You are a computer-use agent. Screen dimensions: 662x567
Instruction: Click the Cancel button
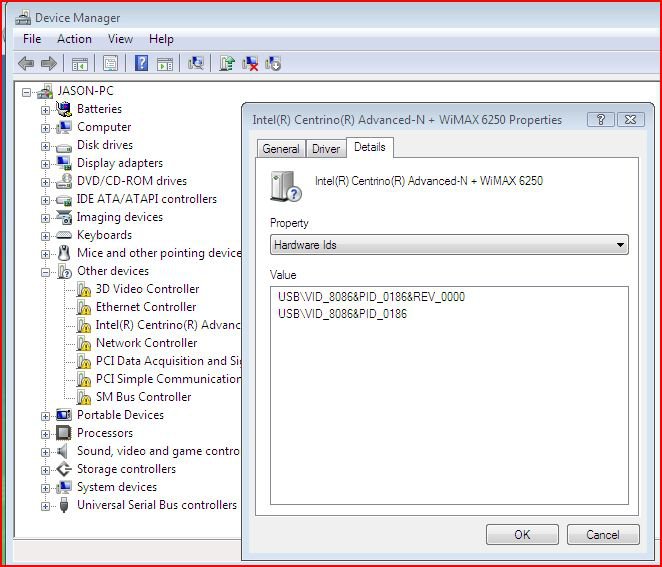click(x=603, y=534)
